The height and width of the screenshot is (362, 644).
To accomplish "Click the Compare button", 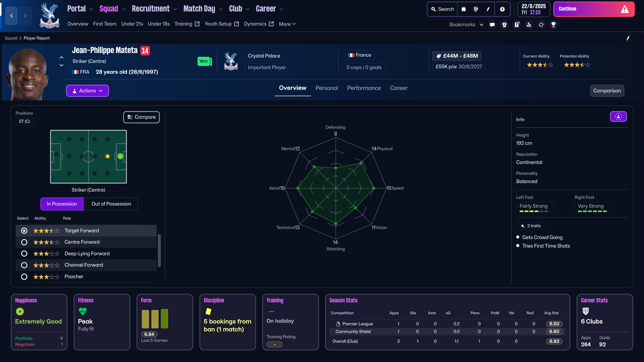I will (141, 117).
